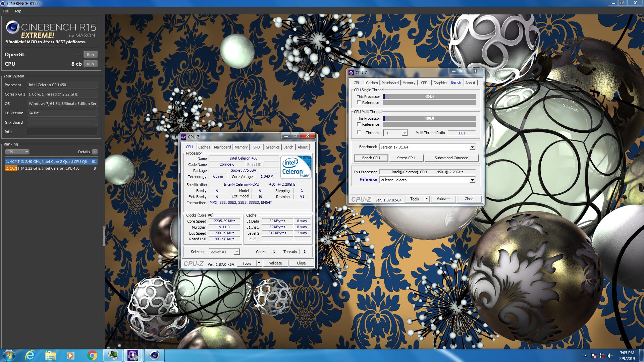Click the Core Speed value 2205.39 MHz
Viewport: 644px width, 362px height.
point(224,221)
